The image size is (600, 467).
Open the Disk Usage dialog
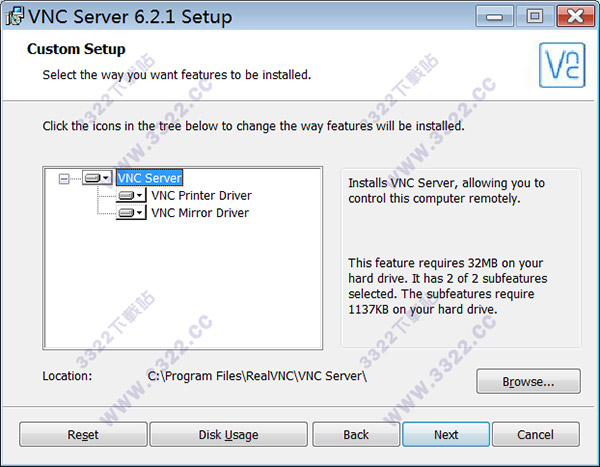(228, 434)
